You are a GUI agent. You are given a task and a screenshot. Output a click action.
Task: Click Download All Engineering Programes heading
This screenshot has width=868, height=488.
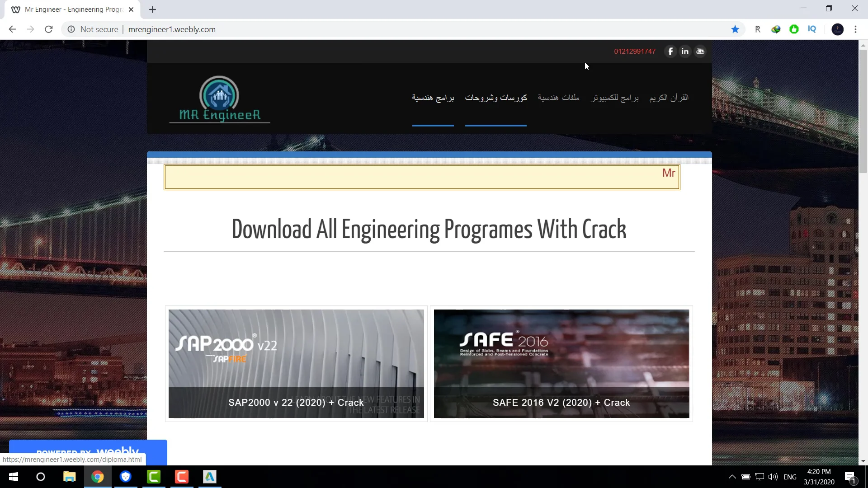click(x=429, y=230)
